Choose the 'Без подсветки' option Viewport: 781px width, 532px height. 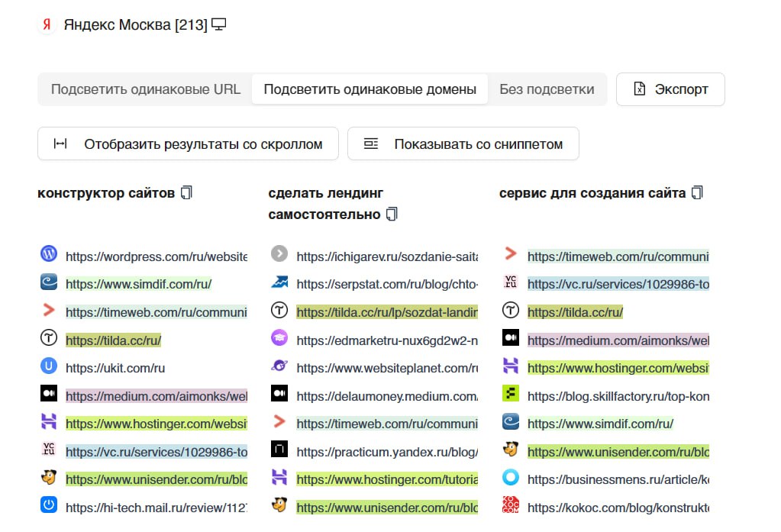point(547,89)
